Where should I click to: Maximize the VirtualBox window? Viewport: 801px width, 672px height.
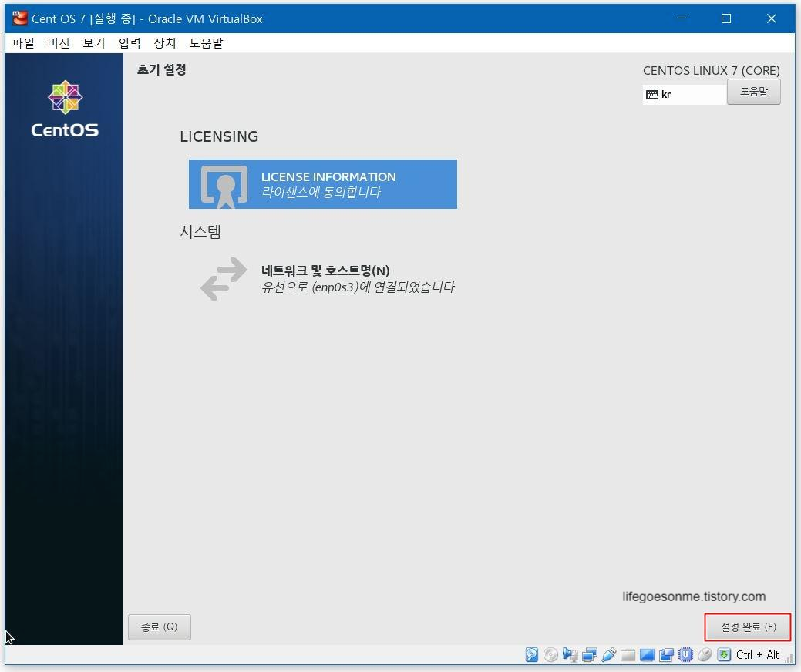coord(726,18)
